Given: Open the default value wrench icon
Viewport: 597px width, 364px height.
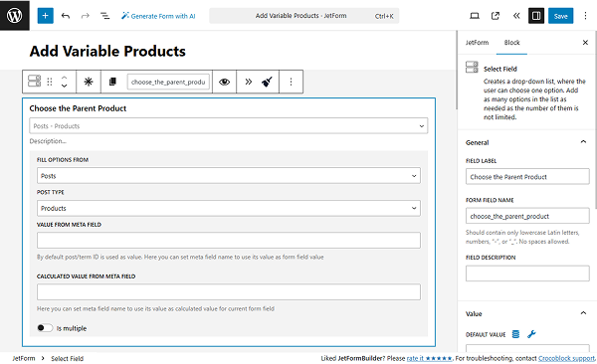Looking at the screenshot, I should click(x=531, y=334).
